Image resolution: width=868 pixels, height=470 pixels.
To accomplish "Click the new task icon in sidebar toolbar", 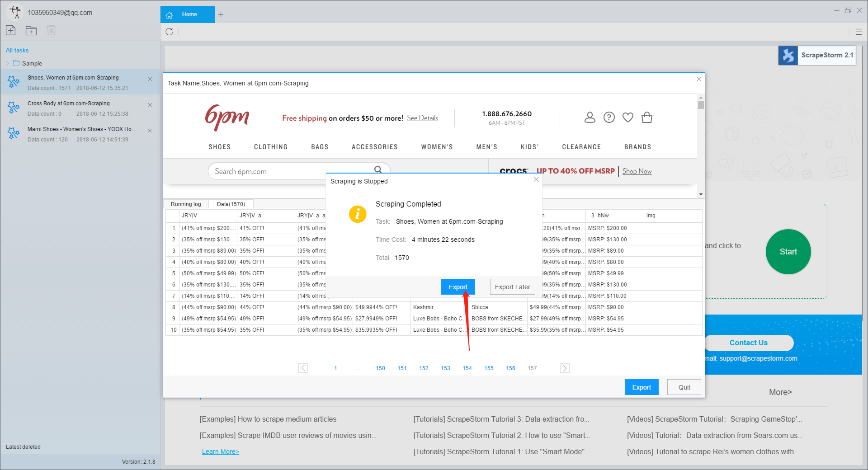I will pos(11,30).
